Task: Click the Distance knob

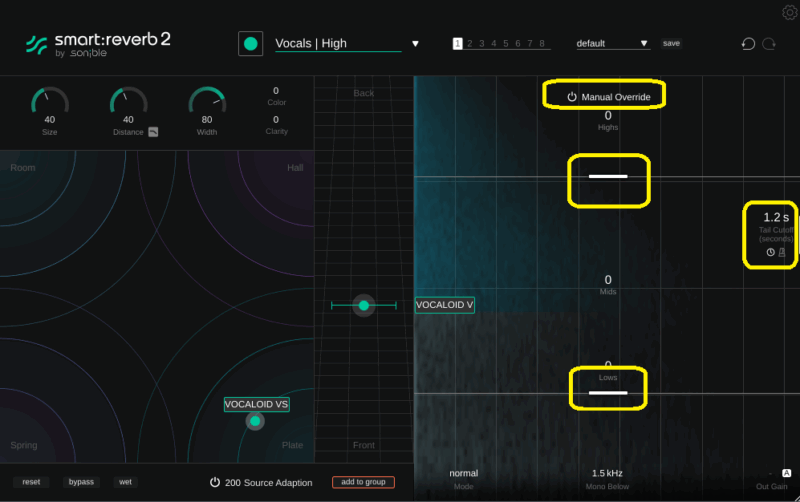Action: click(128, 101)
